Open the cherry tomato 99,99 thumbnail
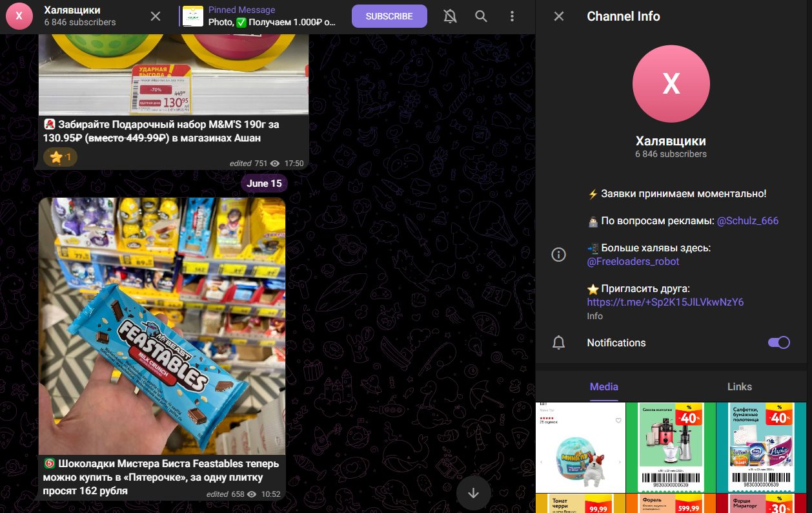The height and width of the screenshot is (513, 812). click(580, 503)
